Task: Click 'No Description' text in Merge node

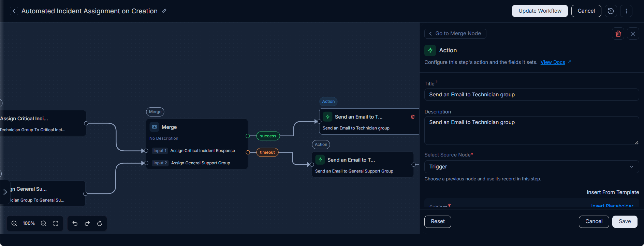Action: (x=164, y=138)
